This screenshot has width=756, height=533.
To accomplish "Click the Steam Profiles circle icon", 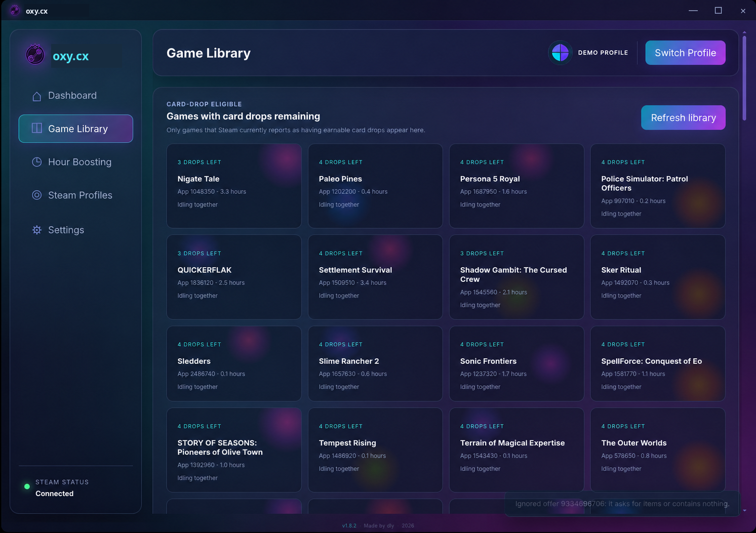I will point(37,195).
